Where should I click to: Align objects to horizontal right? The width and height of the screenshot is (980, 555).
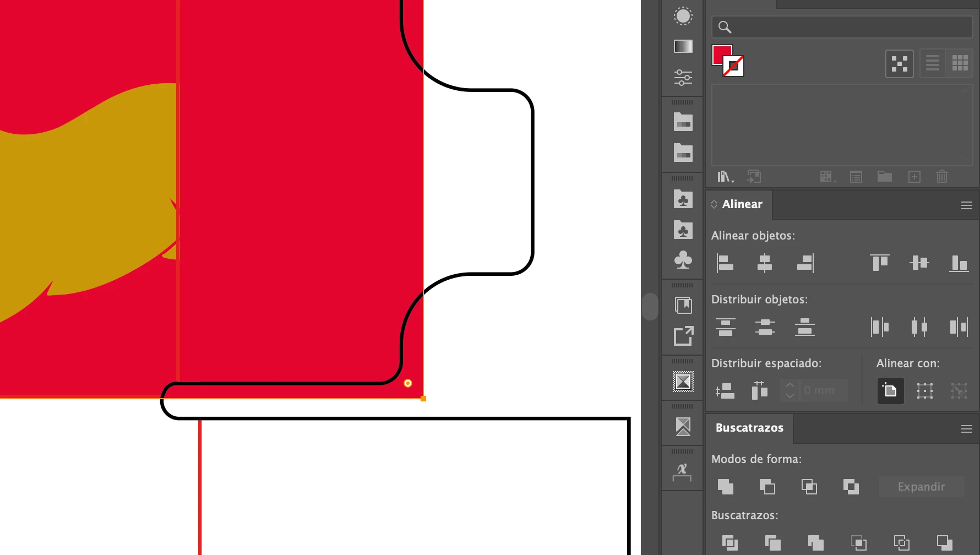point(805,263)
